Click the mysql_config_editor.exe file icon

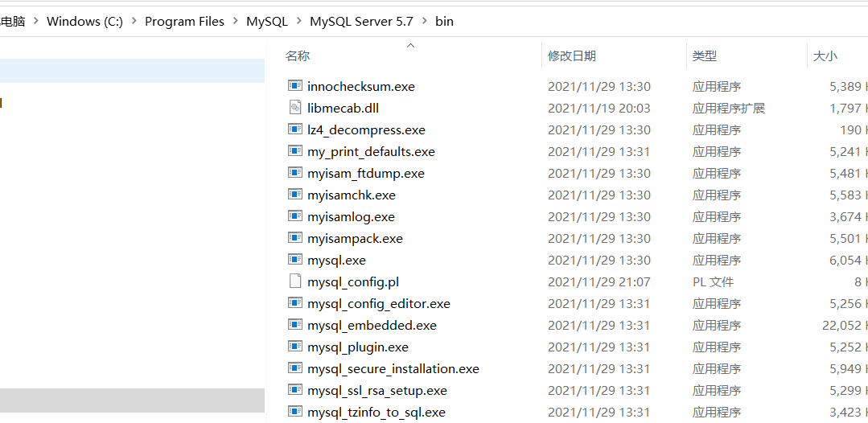tap(295, 303)
